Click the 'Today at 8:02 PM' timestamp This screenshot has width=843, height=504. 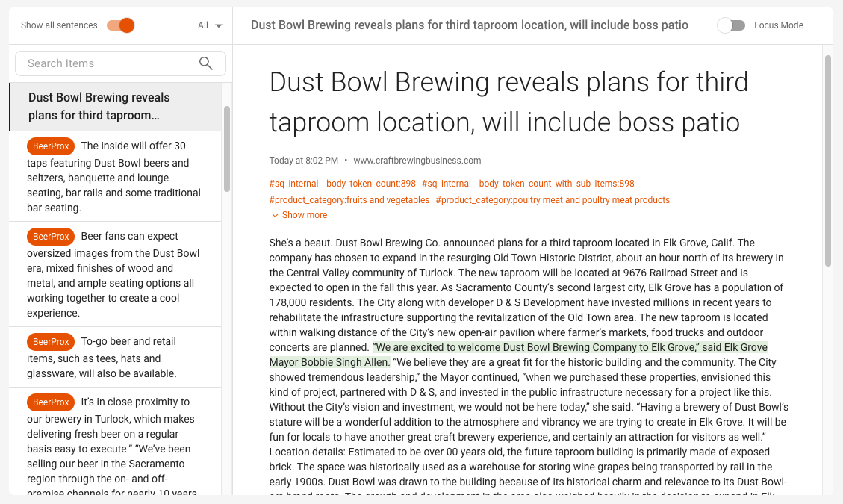click(x=304, y=161)
